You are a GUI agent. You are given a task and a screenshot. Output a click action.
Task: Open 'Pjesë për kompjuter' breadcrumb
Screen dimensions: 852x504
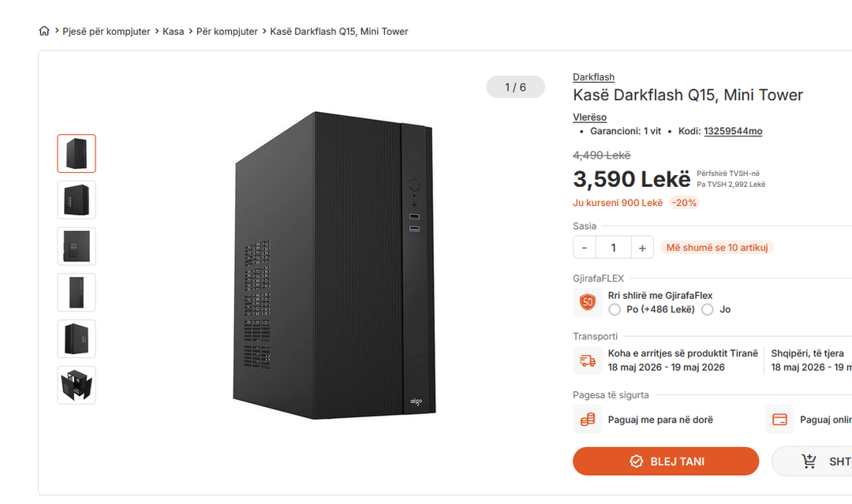[x=106, y=32]
